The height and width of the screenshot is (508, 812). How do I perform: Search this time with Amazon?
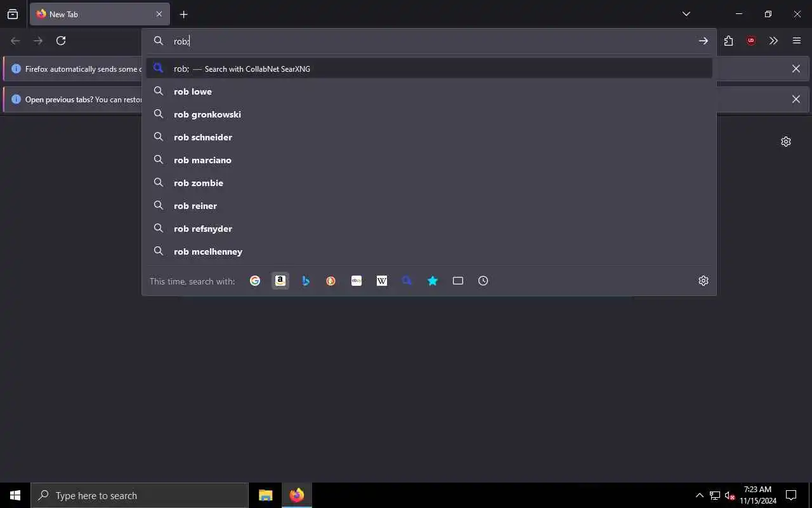280,281
